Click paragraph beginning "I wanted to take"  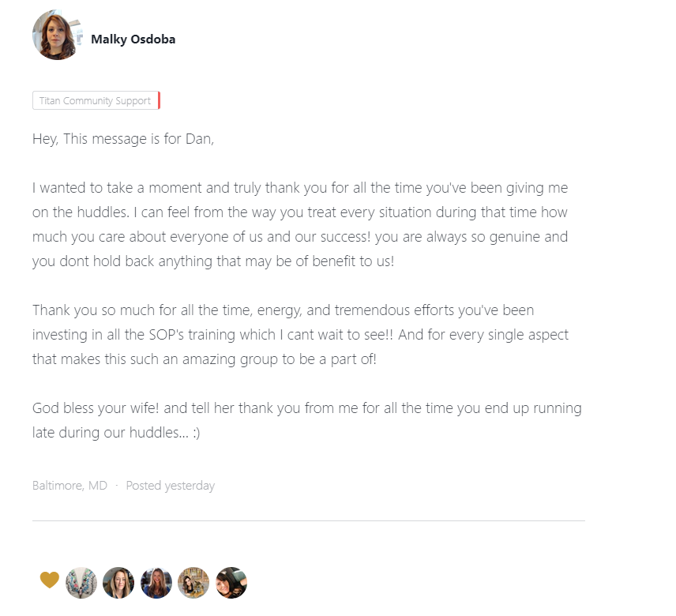tap(300, 224)
